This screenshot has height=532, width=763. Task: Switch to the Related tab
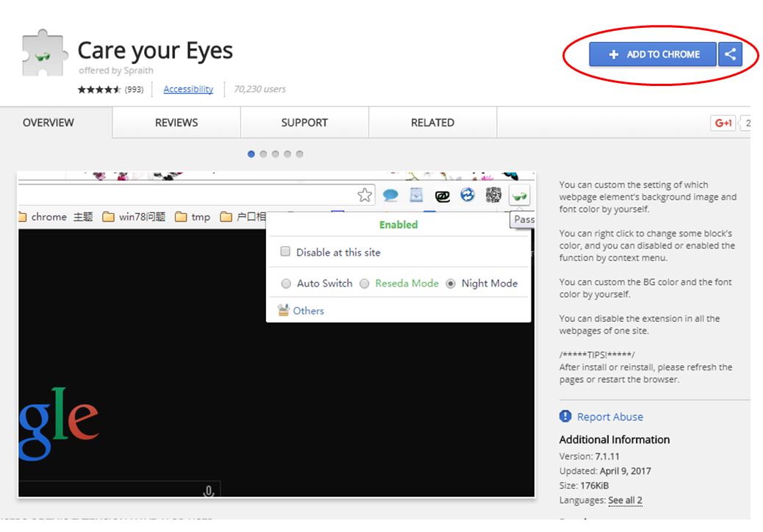coord(433,123)
